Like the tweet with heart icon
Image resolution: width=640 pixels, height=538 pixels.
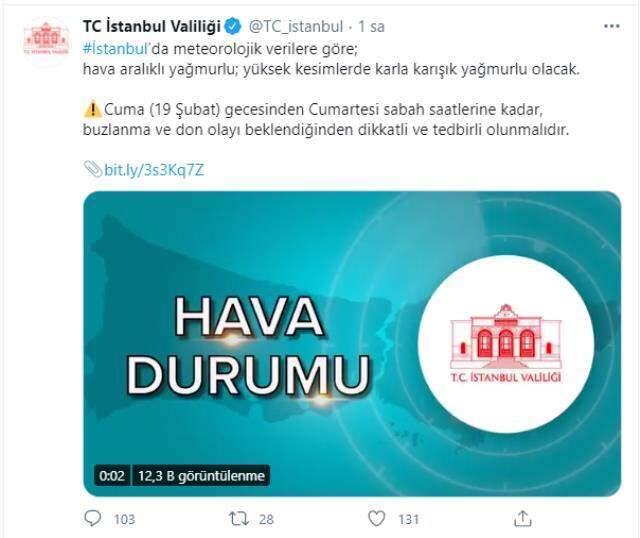pyautogui.click(x=376, y=518)
